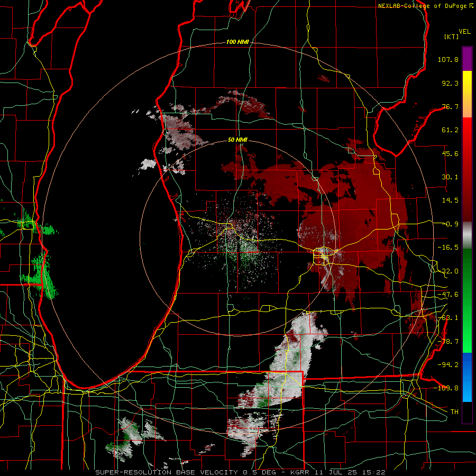Click the -16.5 velocity scale value

448,248
